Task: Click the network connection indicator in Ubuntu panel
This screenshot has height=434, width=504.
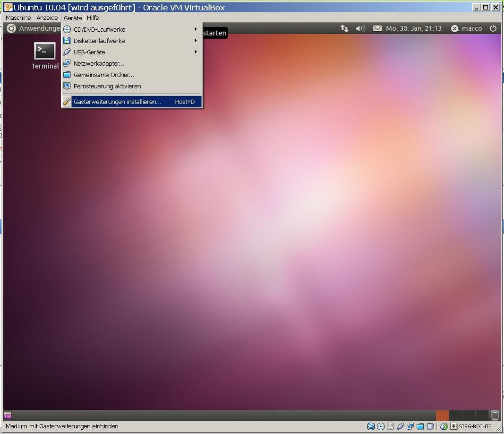Action: pos(344,29)
